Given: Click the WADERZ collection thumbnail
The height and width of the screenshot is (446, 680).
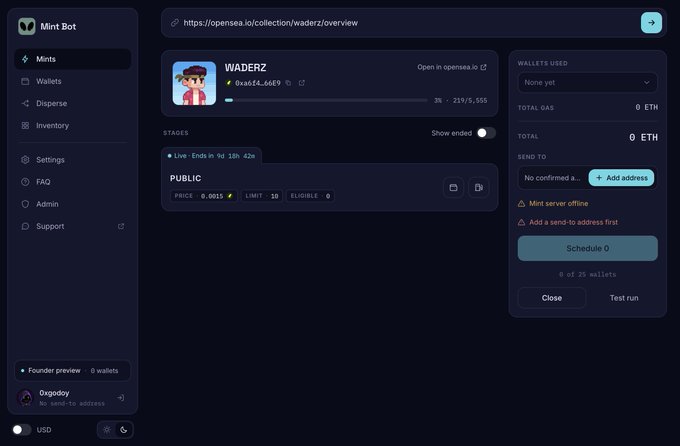Looking at the screenshot, I should pos(194,83).
